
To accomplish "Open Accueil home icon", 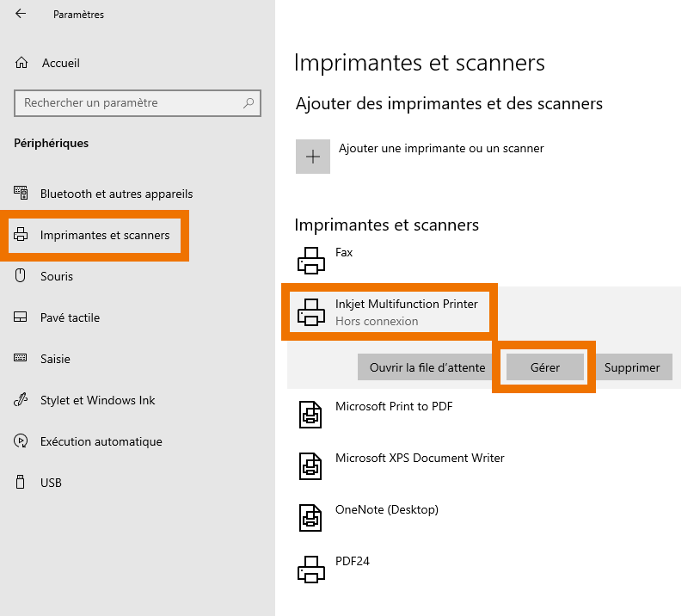I will click(x=22, y=63).
